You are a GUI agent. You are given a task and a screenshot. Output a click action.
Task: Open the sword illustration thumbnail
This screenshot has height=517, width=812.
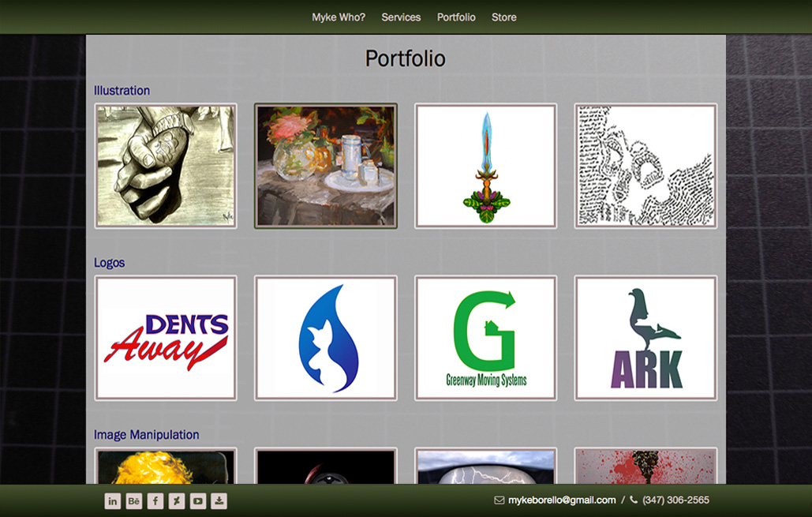[x=486, y=166]
